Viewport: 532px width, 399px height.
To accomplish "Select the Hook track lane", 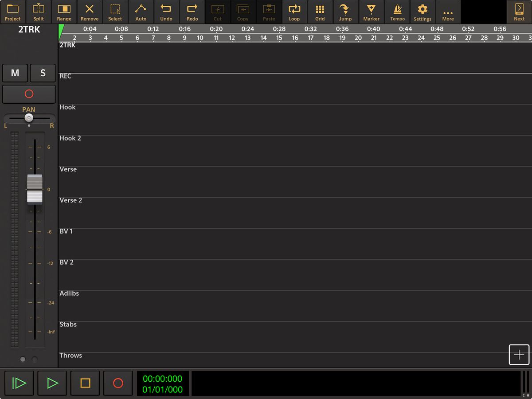I will pos(295,120).
